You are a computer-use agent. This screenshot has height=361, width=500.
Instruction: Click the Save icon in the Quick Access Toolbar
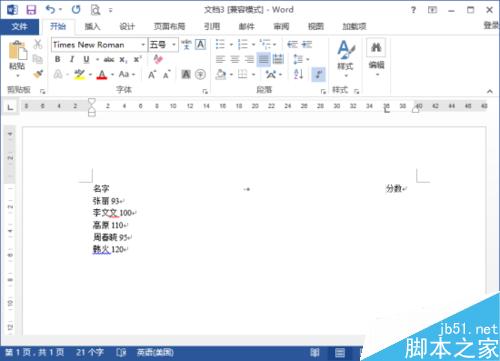click(31, 10)
